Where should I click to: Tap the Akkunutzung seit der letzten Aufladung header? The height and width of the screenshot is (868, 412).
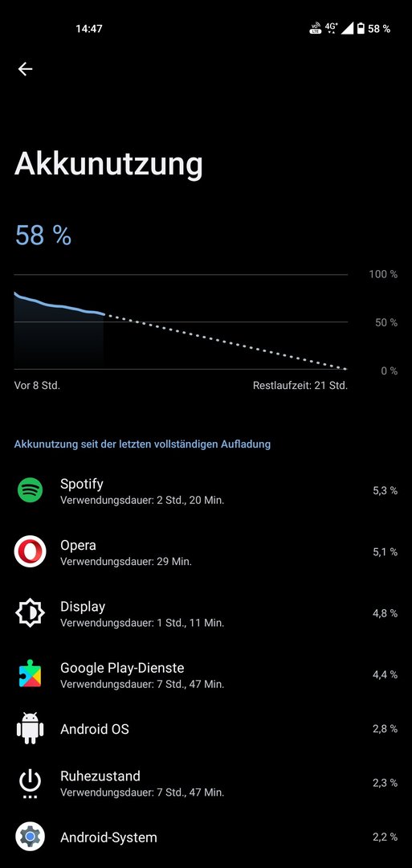click(x=142, y=444)
